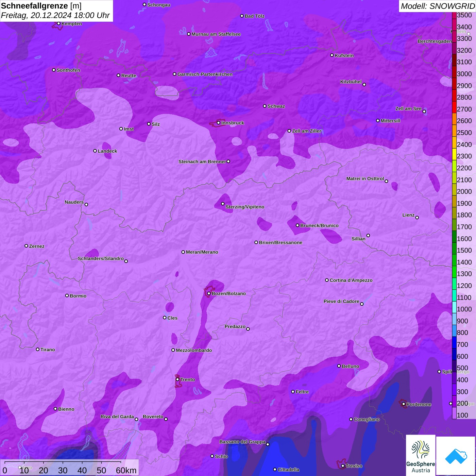Click the 'Zell am Ziller' label
Screen dimensions: 476x476
(307, 131)
